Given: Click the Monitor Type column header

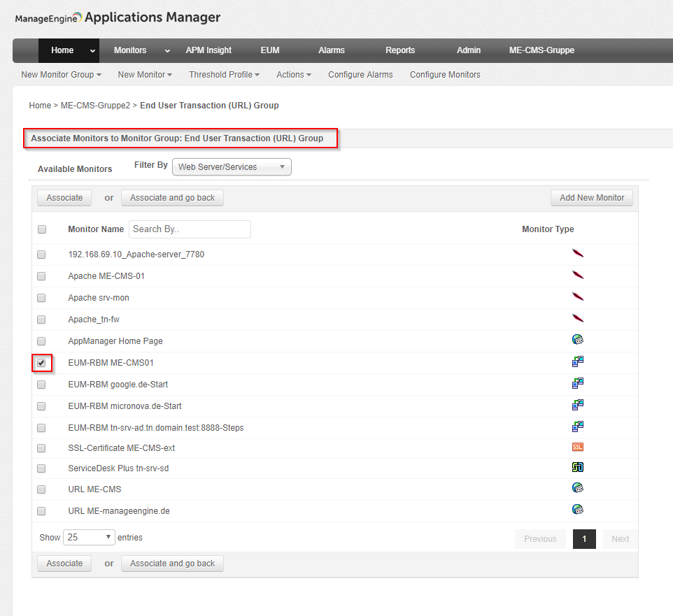Looking at the screenshot, I should 548,229.
